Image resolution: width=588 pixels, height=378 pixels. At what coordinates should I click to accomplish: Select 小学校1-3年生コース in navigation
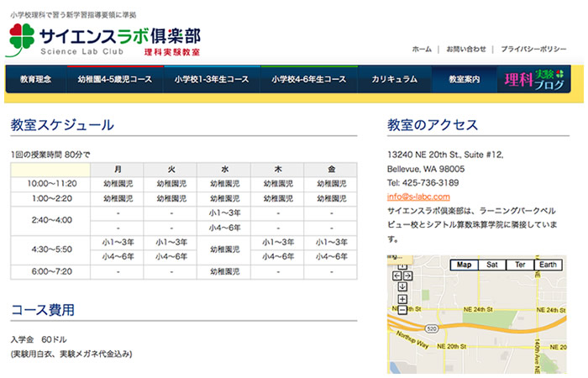click(212, 79)
